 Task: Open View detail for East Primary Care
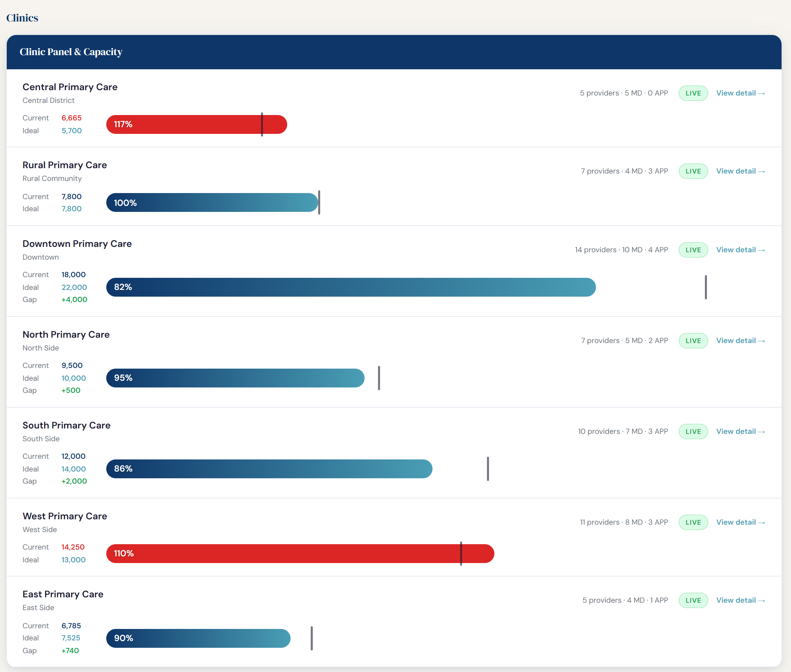(740, 600)
